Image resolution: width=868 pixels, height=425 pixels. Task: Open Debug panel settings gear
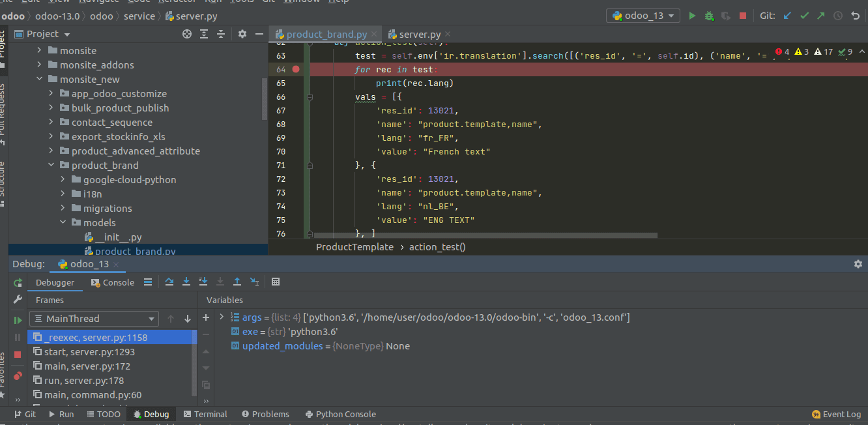coord(858,264)
